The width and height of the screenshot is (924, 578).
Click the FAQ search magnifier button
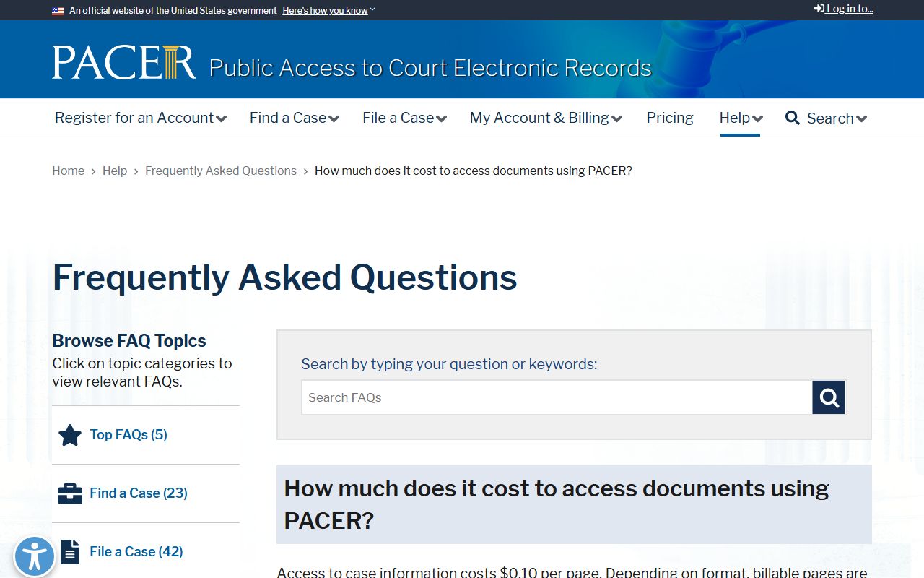[829, 397]
